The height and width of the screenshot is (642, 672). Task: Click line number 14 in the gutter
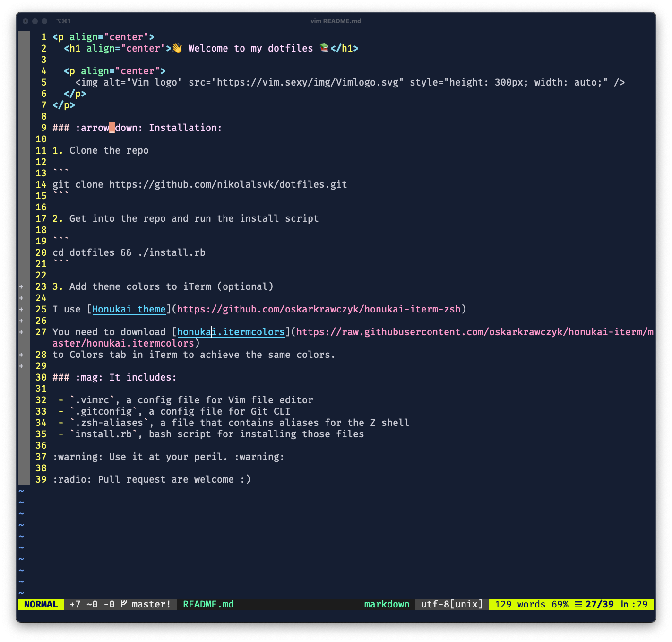(x=41, y=184)
